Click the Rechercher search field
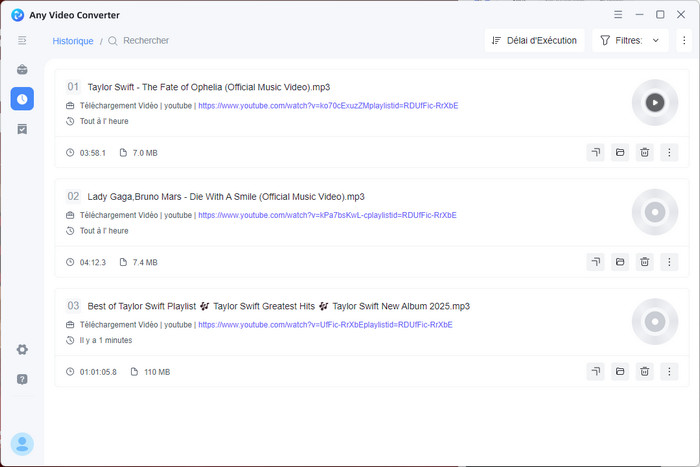 [146, 41]
